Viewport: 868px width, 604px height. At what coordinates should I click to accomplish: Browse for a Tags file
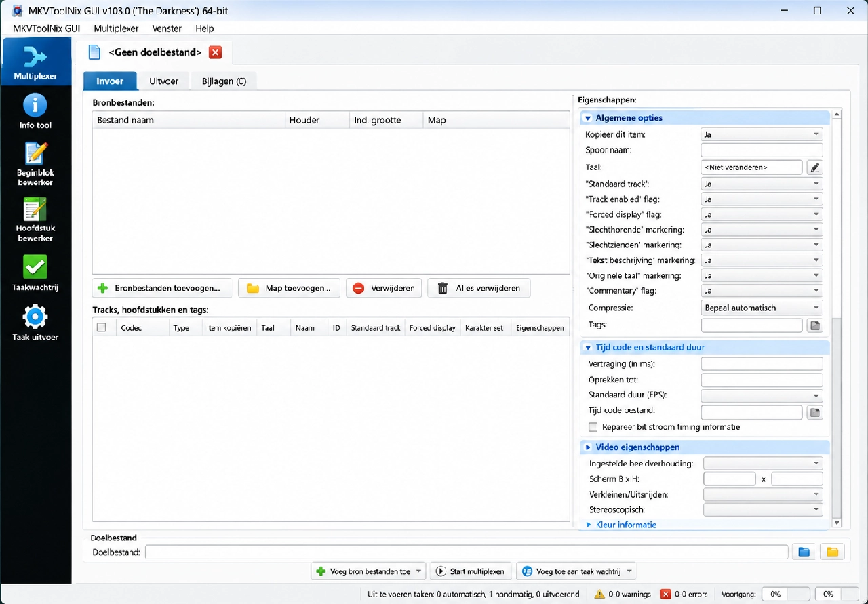815,325
